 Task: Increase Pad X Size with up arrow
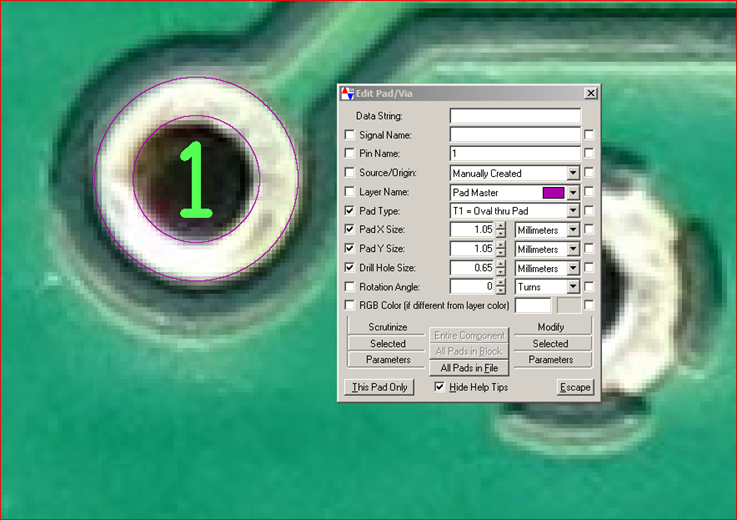(x=501, y=226)
